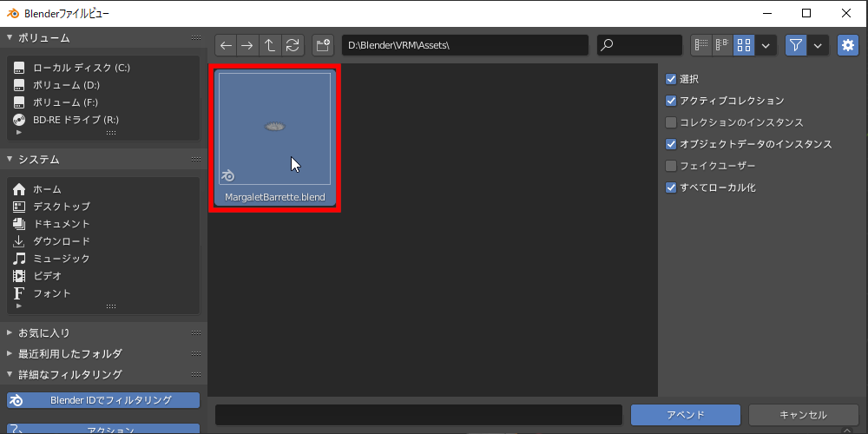
Task: Click the directory path field
Action: (465, 45)
